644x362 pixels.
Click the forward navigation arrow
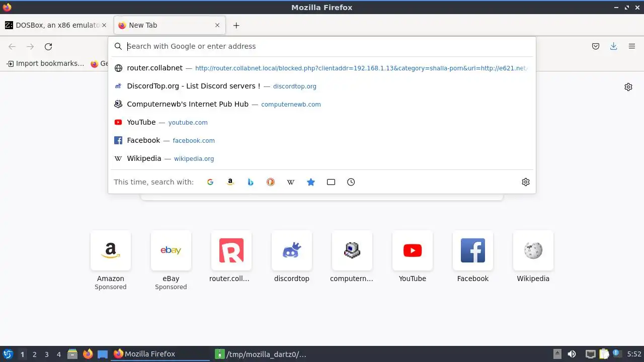point(30,47)
